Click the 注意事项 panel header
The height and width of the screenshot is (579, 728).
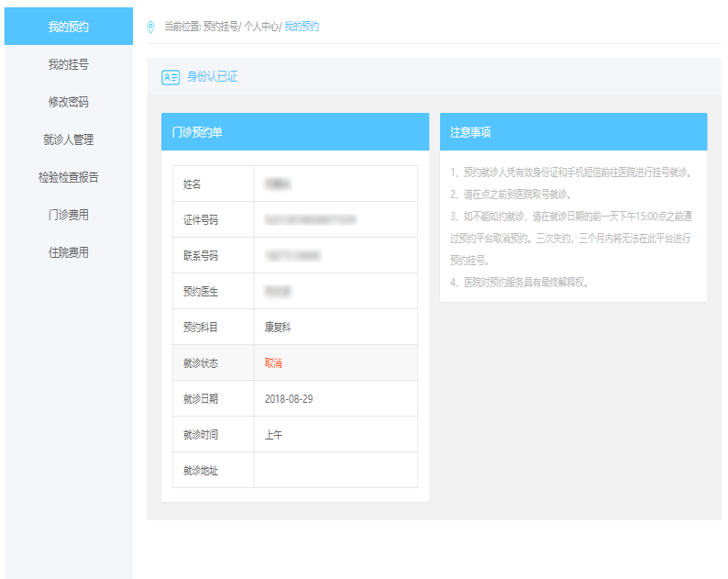point(573,132)
